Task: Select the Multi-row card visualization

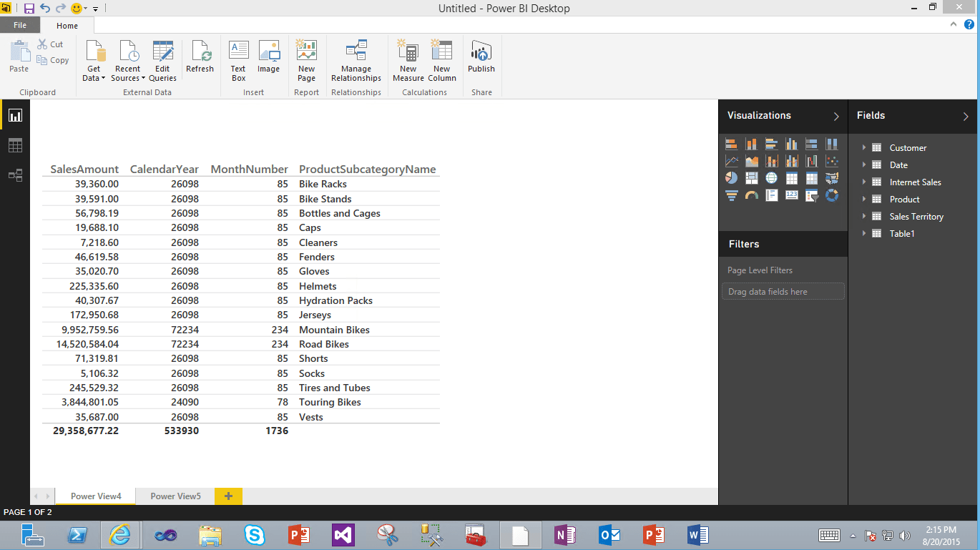Action: 771,195
